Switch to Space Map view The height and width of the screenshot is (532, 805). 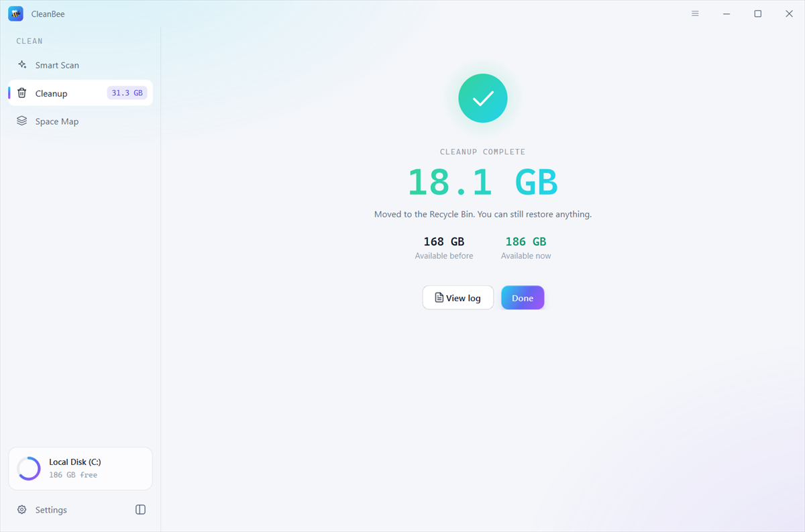click(x=80, y=121)
